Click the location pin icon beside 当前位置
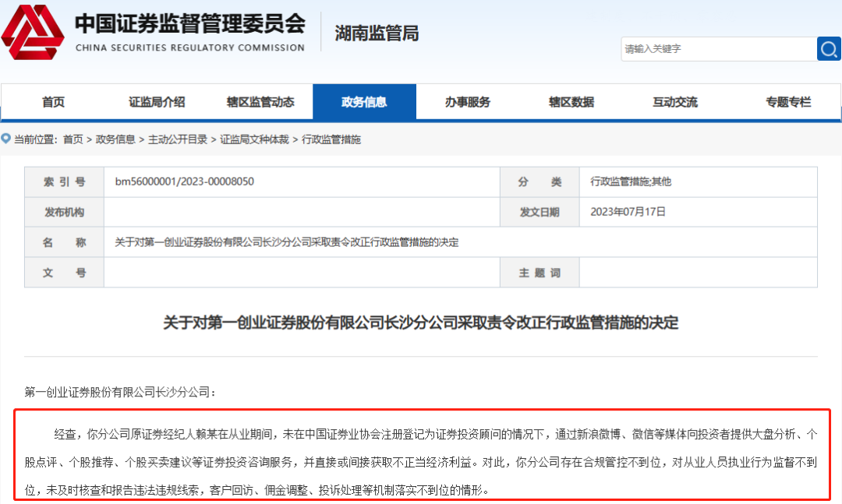Viewport: 842px width, 504px height. pyautogui.click(x=6, y=139)
